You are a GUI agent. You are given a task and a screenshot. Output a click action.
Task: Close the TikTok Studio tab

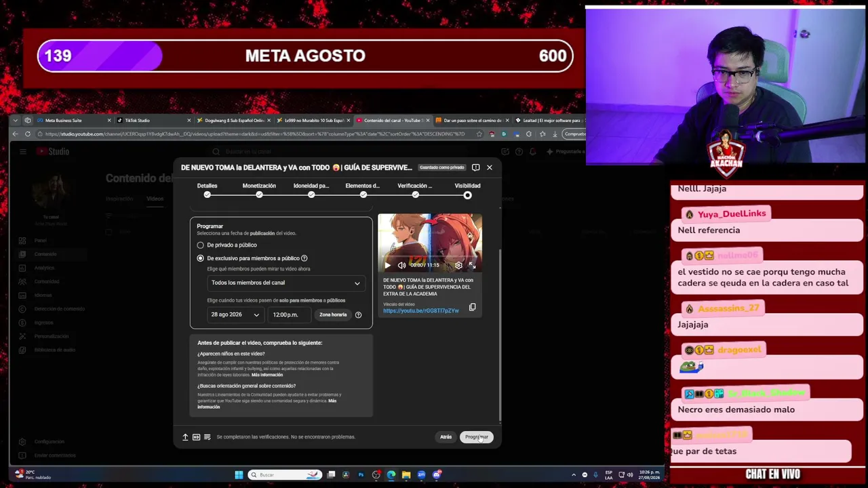click(x=189, y=121)
